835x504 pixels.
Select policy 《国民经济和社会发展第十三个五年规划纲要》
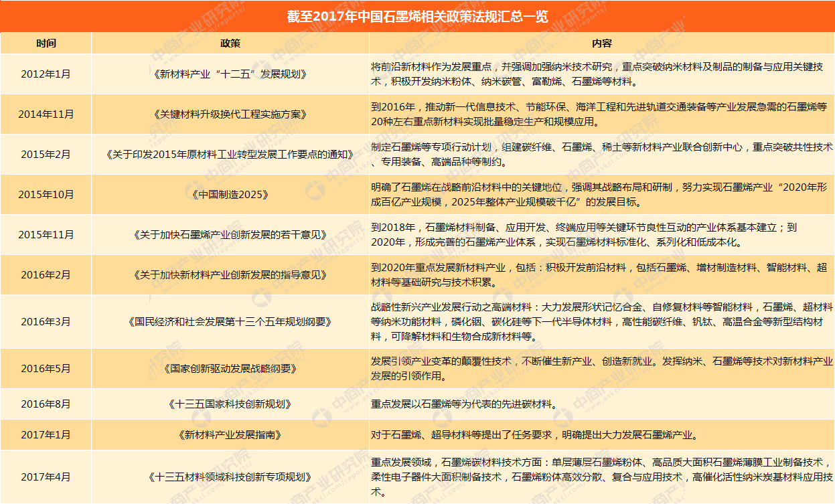(x=230, y=322)
